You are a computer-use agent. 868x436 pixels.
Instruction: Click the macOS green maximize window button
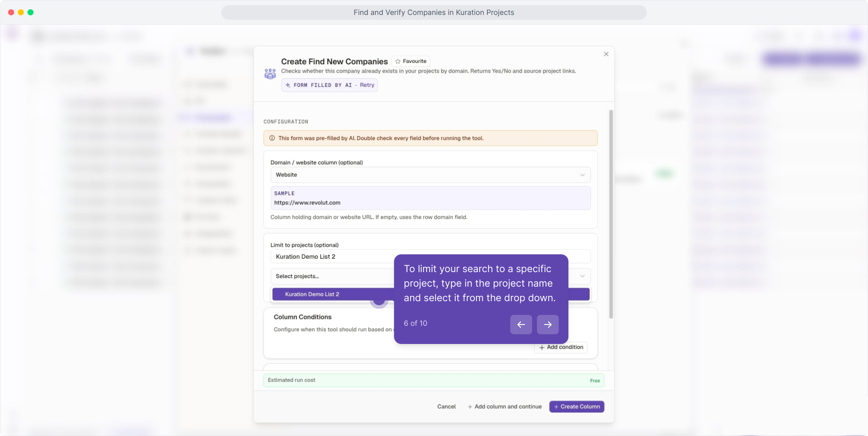pyautogui.click(x=31, y=13)
